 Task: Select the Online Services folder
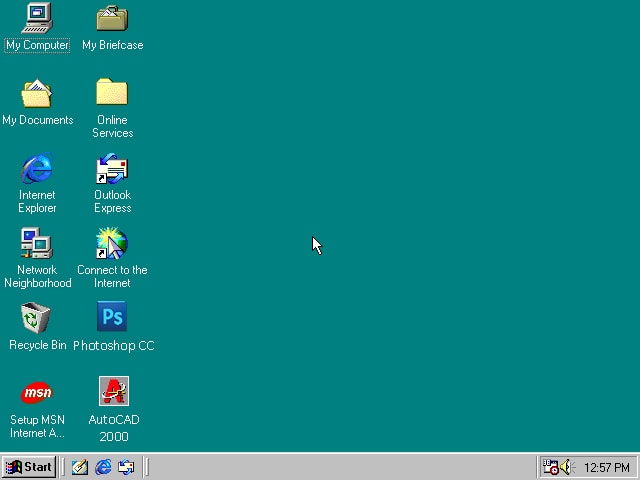[112, 93]
